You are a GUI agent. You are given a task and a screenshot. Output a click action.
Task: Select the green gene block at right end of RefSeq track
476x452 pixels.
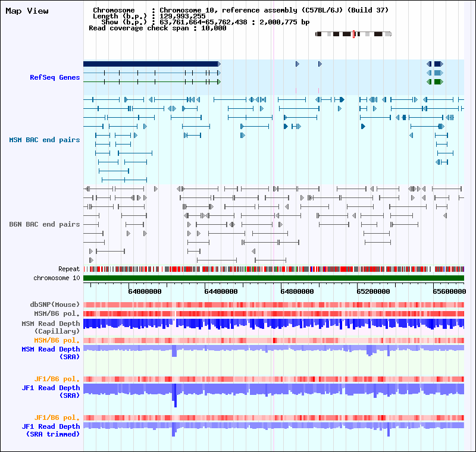coord(439,81)
